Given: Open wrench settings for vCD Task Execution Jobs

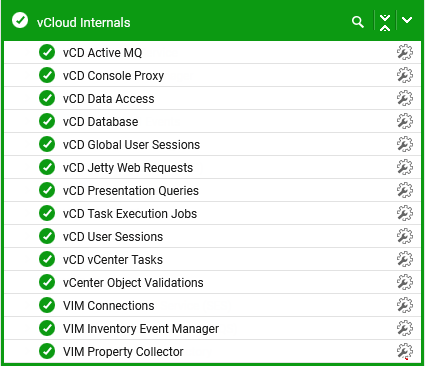Looking at the screenshot, I should 405,213.
